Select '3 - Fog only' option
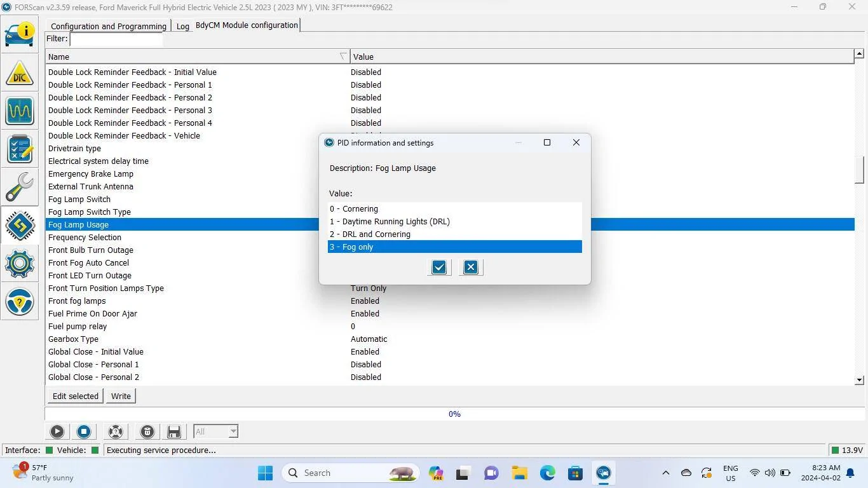Viewport: 868px width, 488px height. 455,247
